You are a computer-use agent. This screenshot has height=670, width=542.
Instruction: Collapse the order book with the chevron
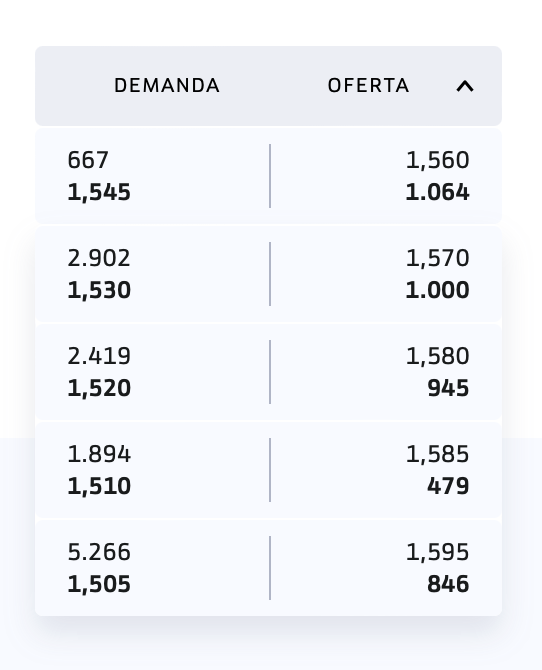[465, 86]
